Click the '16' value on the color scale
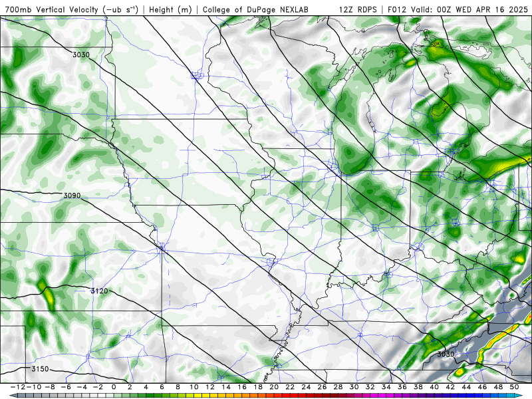Viewport: 532px width, 399px height. [242, 387]
